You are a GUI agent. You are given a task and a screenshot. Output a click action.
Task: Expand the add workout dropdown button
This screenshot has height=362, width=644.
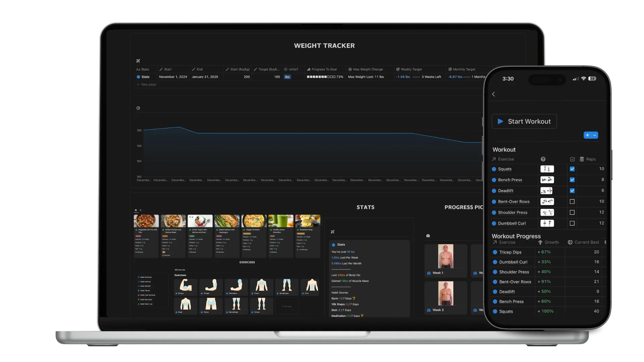[594, 135]
